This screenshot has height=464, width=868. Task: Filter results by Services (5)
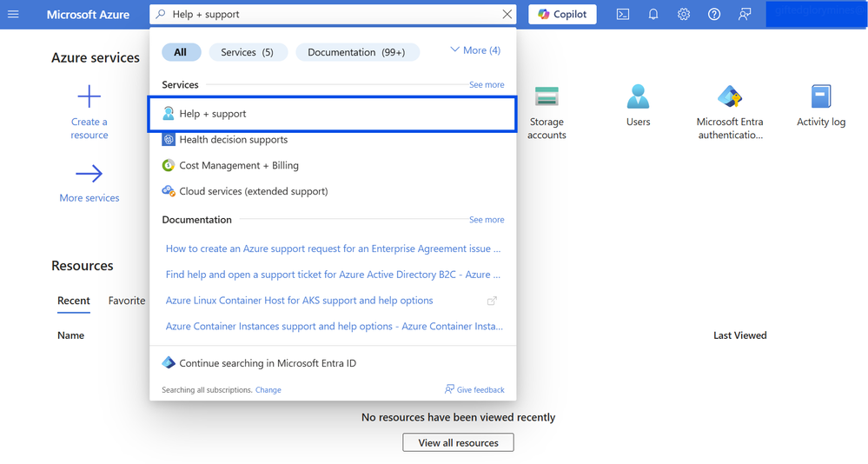248,52
